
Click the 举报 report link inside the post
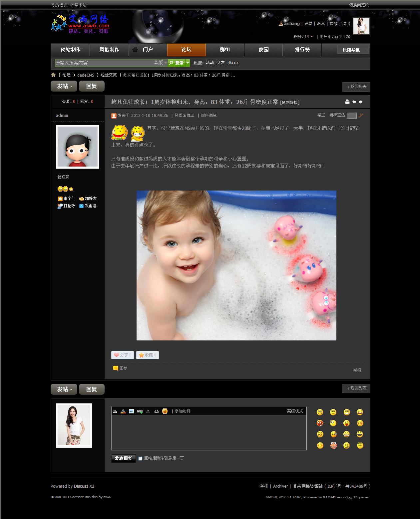357,370
